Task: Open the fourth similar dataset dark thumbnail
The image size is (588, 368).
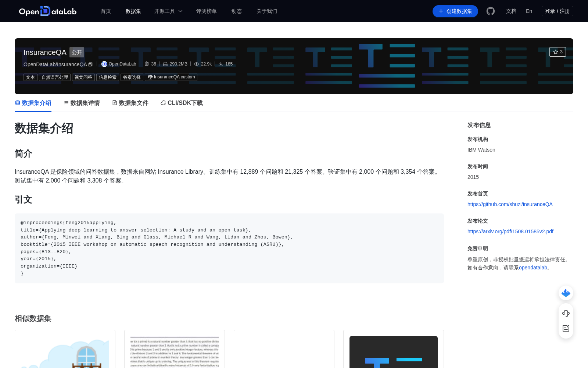Action: pos(394,352)
